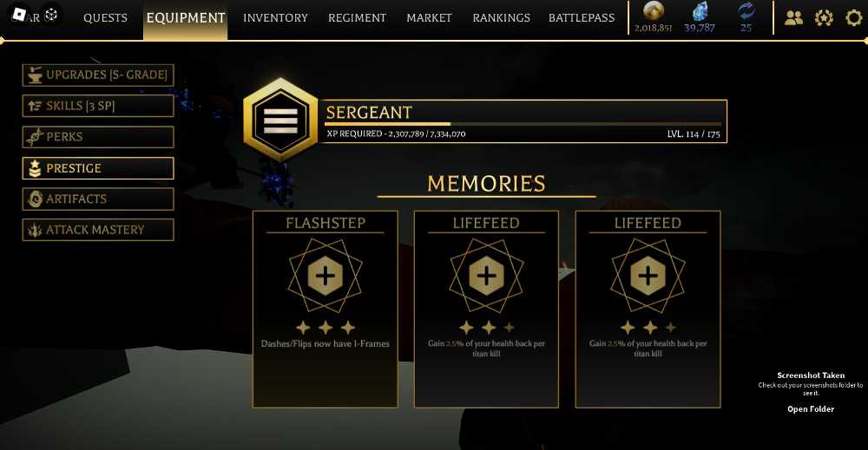Open the Perks section

98,136
